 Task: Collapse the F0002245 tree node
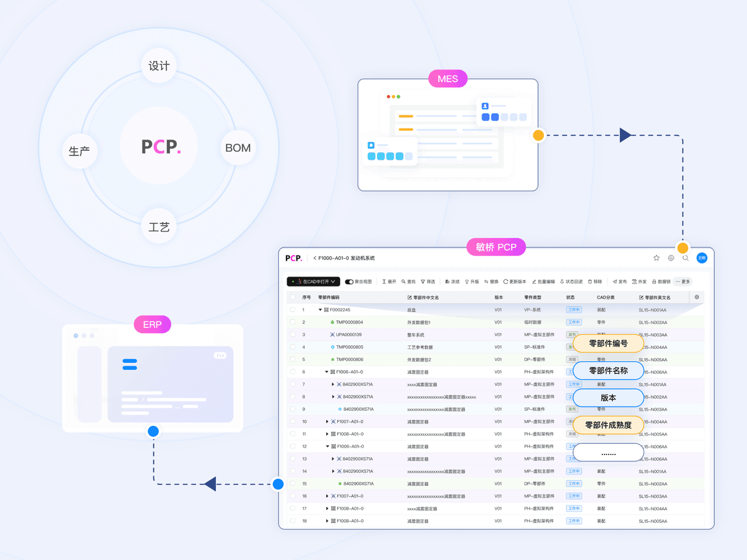pos(320,310)
